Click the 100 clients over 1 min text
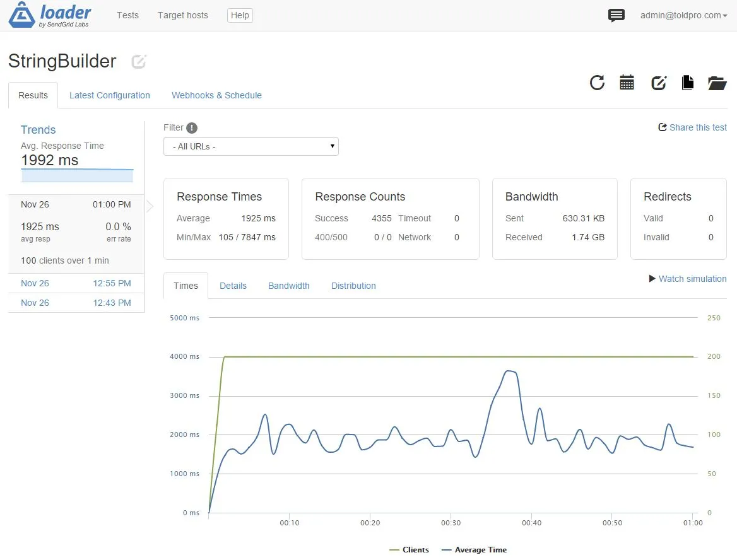 pyautogui.click(x=65, y=260)
